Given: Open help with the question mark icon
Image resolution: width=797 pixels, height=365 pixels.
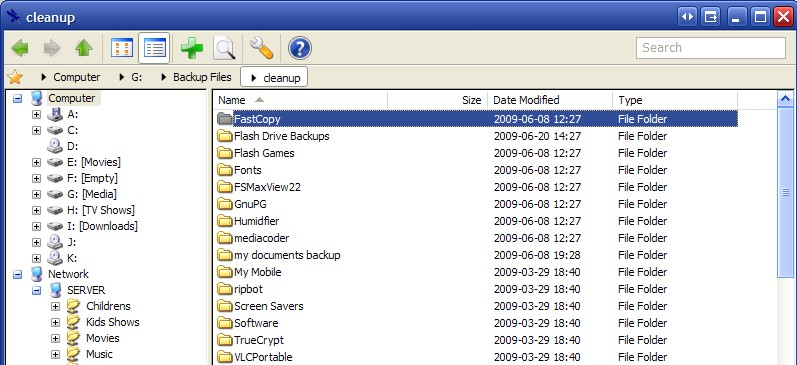Looking at the screenshot, I should (x=299, y=48).
